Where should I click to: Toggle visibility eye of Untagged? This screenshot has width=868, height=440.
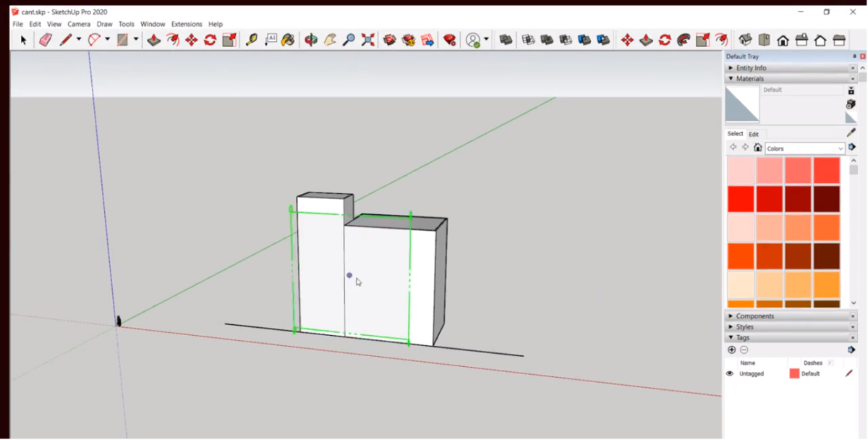729,373
